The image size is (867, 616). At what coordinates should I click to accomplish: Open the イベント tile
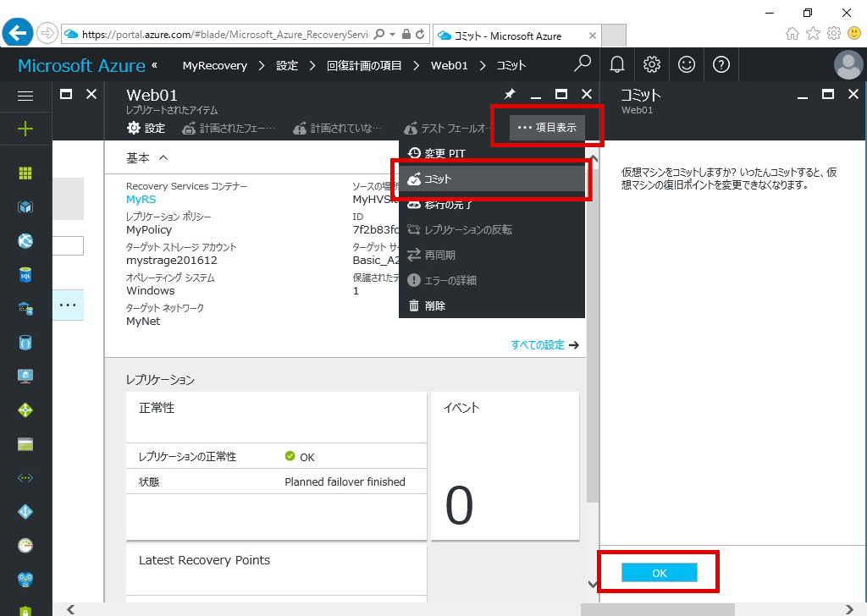[x=505, y=465]
